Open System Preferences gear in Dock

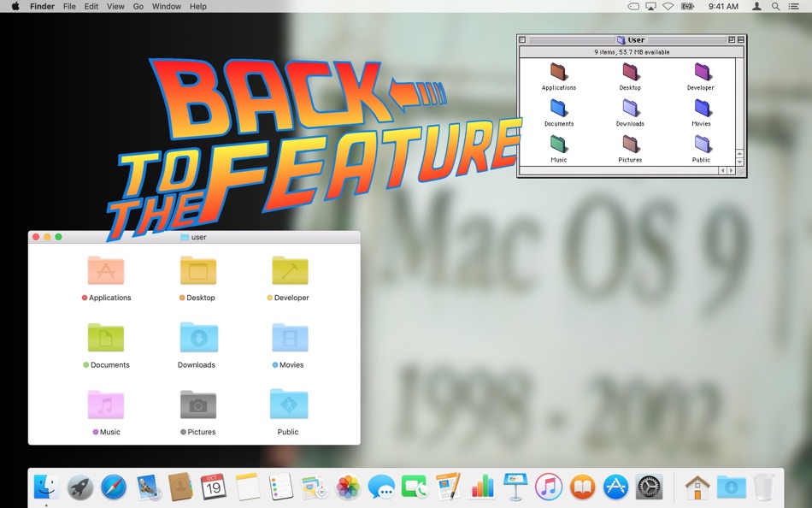pos(649,487)
